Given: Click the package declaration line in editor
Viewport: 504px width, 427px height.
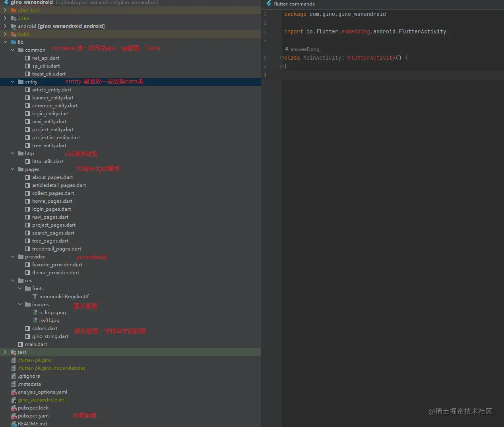Looking at the screenshot, I should click(x=335, y=14).
